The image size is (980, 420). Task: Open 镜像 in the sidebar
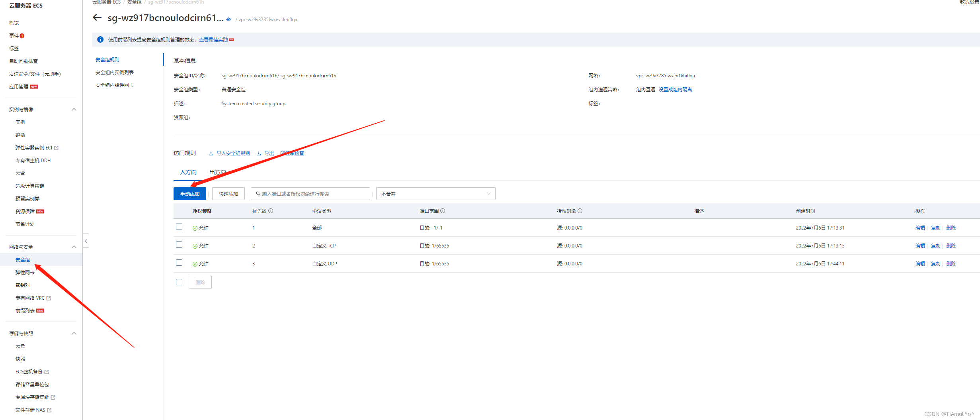tap(20, 135)
